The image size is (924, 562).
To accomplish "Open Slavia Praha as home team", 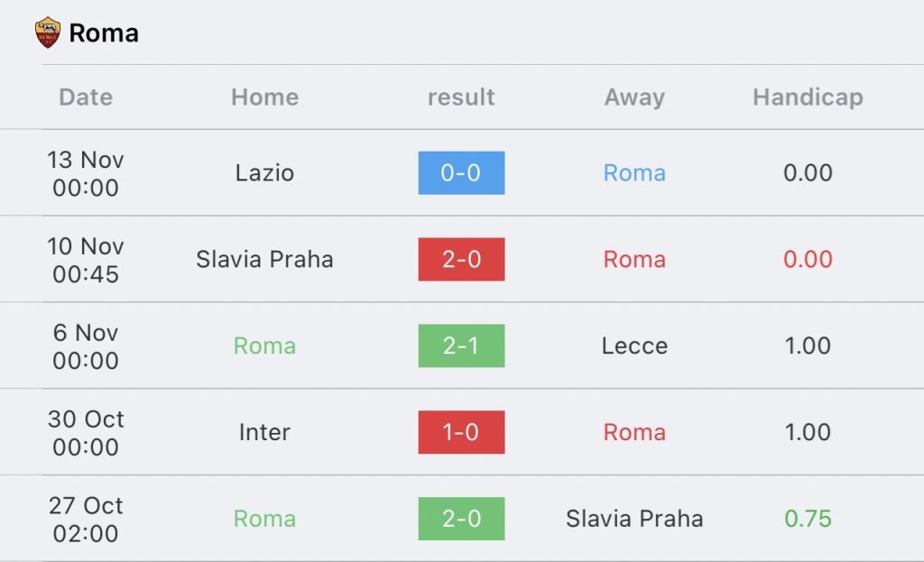I will pyautogui.click(x=264, y=259).
